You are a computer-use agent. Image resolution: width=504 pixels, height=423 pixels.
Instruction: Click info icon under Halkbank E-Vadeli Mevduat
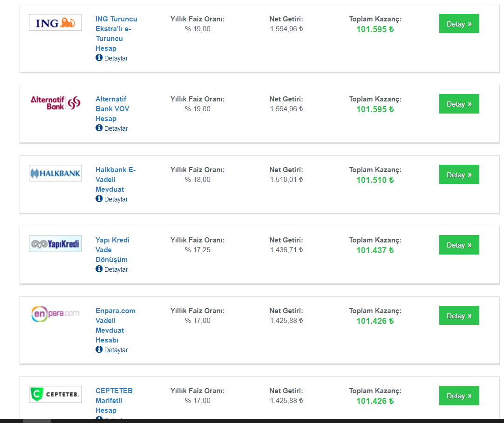(x=99, y=199)
